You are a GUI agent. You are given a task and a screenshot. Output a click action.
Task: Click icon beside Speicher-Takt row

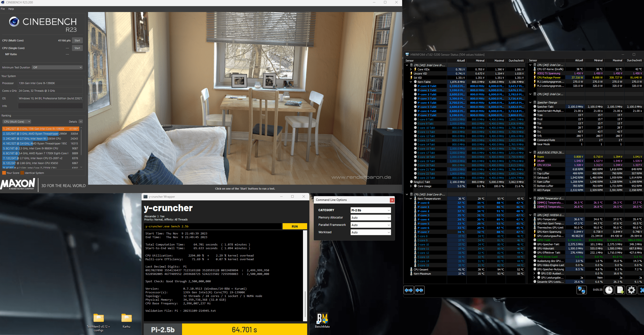[535, 107]
